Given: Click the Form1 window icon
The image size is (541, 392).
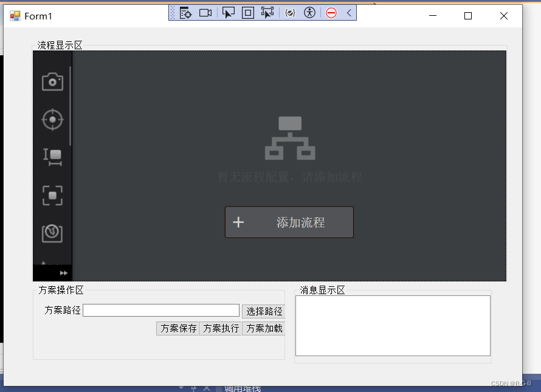Looking at the screenshot, I should pyautogui.click(x=15, y=16).
